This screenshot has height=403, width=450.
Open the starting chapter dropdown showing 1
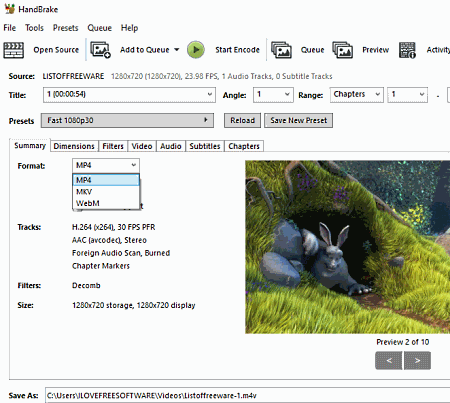click(x=407, y=95)
